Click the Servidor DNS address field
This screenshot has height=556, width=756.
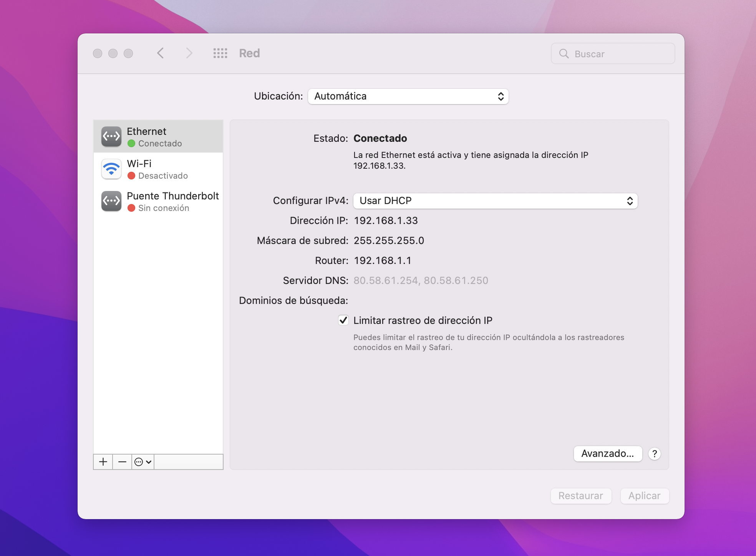coord(421,280)
